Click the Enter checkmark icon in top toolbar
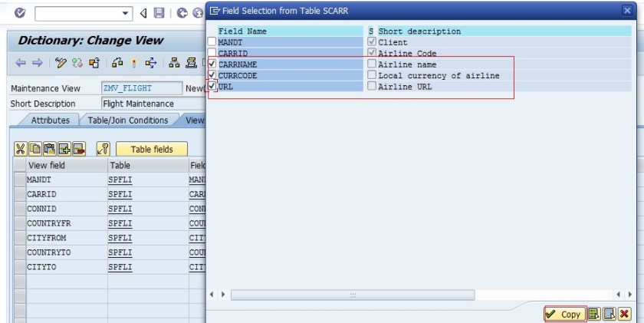This screenshot has height=323, width=644. tap(20, 13)
